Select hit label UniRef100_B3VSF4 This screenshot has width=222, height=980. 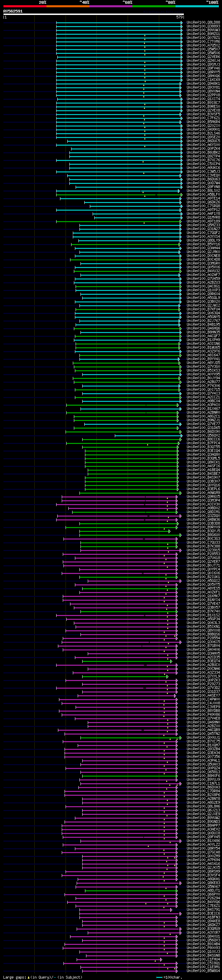click(203, 875)
